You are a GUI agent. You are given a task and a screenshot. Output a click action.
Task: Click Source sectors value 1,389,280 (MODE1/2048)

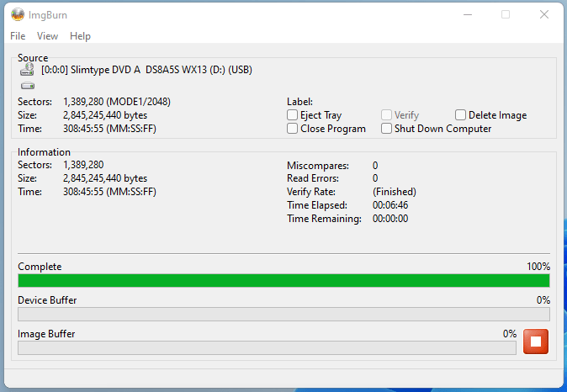point(117,102)
